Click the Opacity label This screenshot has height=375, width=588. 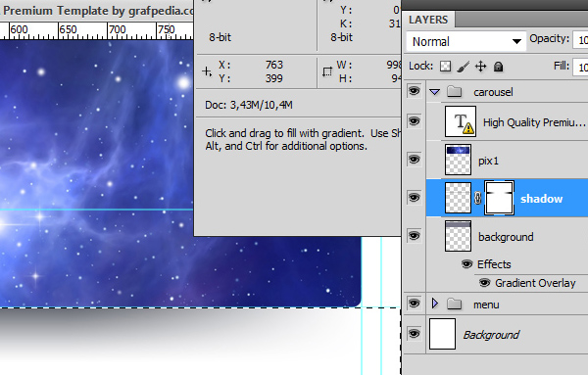[550, 38]
